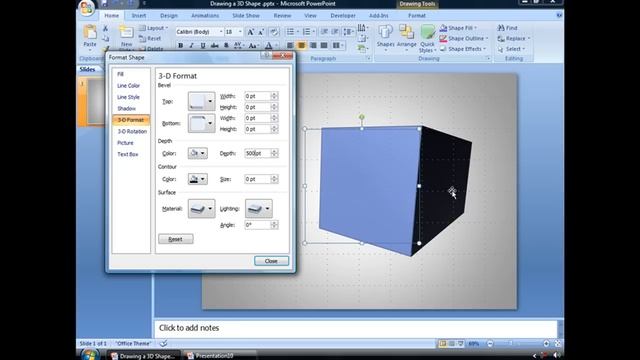Switch to the Animations ribbon tab
The width and height of the screenshot is (640, 360).
click(x=205, y=16)
